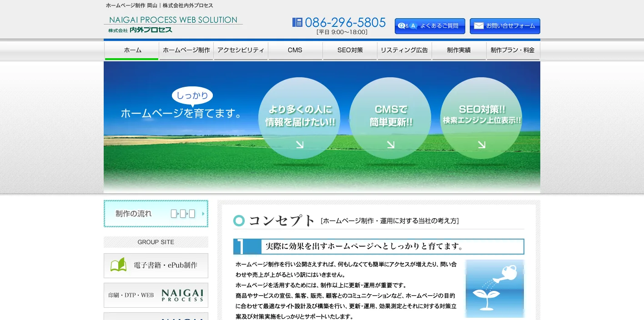Open the 印刷・DTP・WEB Naigai Process banner
The width and height of the screenshot is (644, 320).
tap(156, 295)
